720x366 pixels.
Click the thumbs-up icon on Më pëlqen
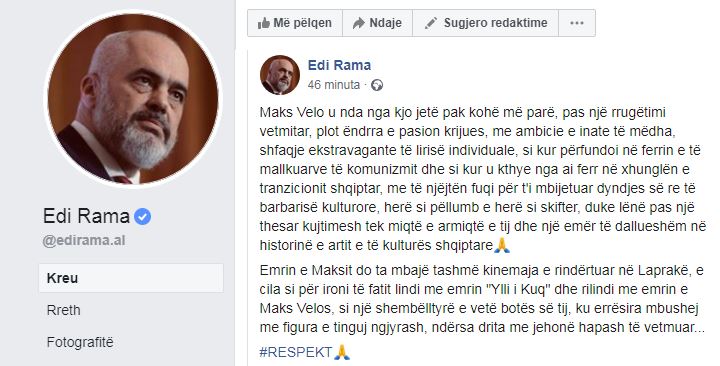[264, 23]
